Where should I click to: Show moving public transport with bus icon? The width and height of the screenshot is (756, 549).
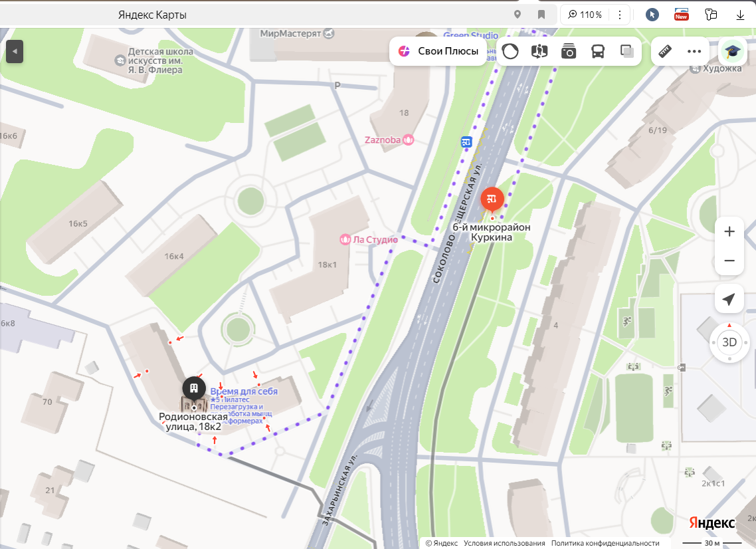point(598,51)
